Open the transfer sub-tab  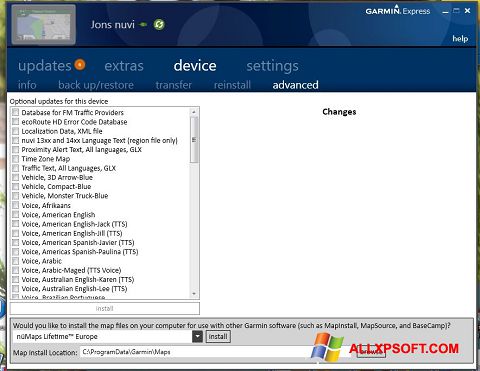point(174,85)
